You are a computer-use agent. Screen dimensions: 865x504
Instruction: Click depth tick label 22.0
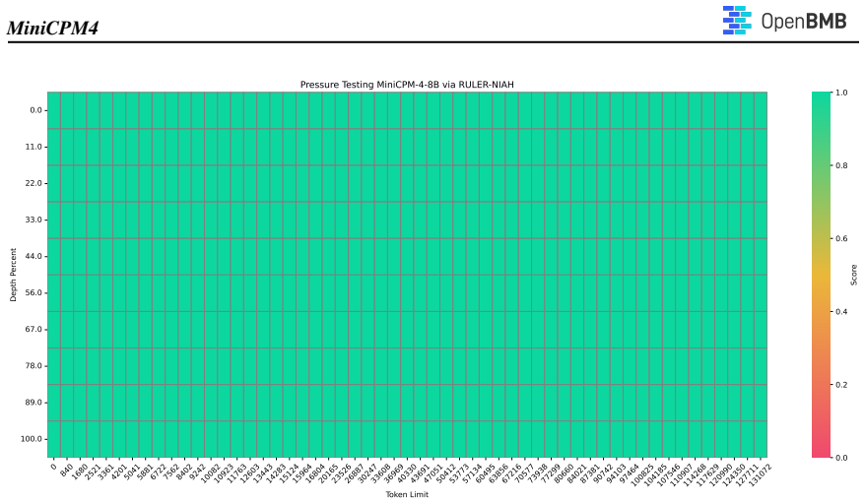point(33,183)
